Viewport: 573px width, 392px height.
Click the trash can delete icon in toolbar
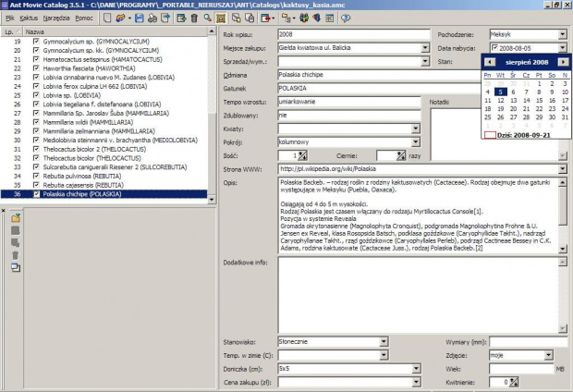193,18
